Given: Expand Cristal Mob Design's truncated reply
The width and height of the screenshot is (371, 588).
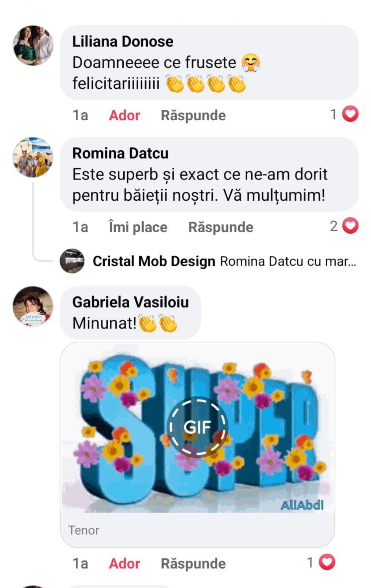Looking at the screenshot, I should click(x=288, y=261).
